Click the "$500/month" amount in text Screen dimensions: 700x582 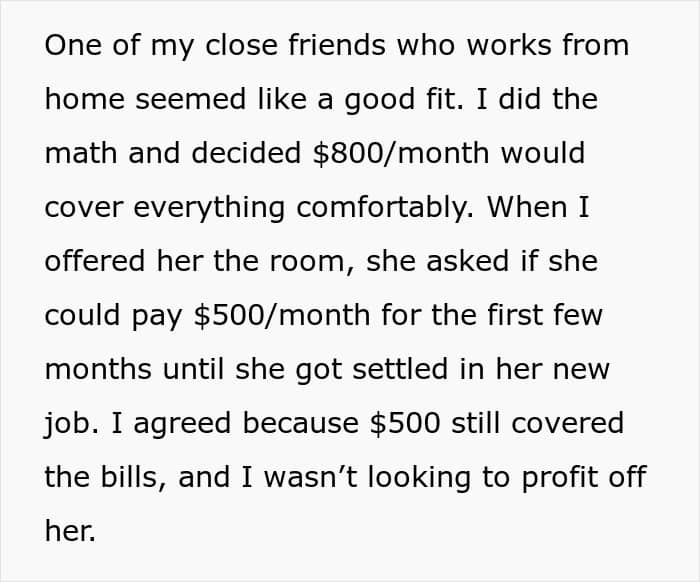tap(282, 315)
